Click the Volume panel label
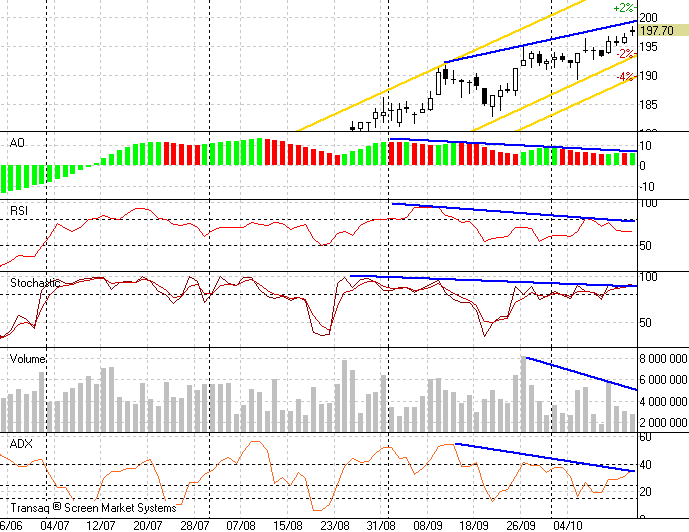 [x=27, y=359]
